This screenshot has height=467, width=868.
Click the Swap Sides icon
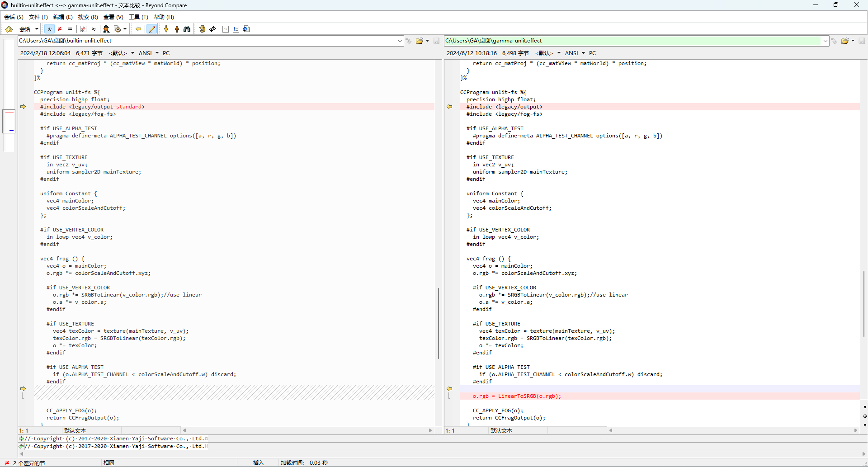point(202,29)
